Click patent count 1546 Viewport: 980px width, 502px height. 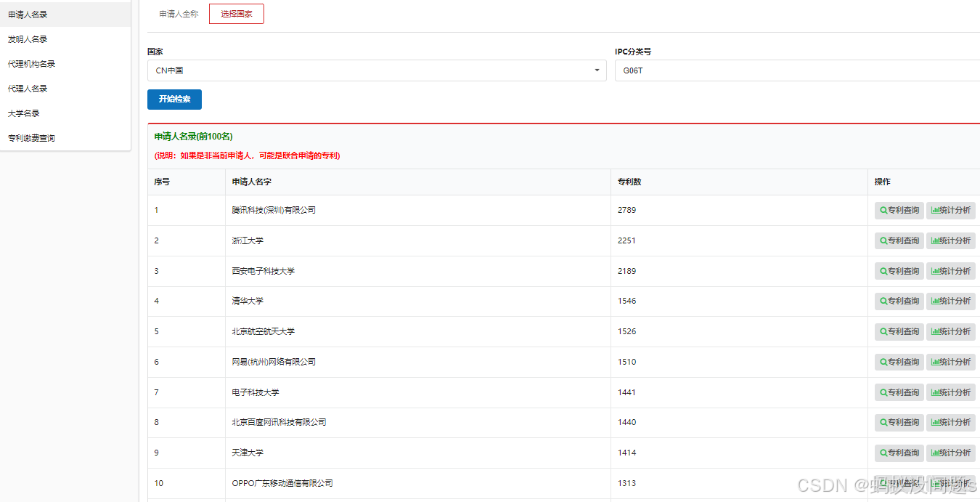[x=627, y=301]
